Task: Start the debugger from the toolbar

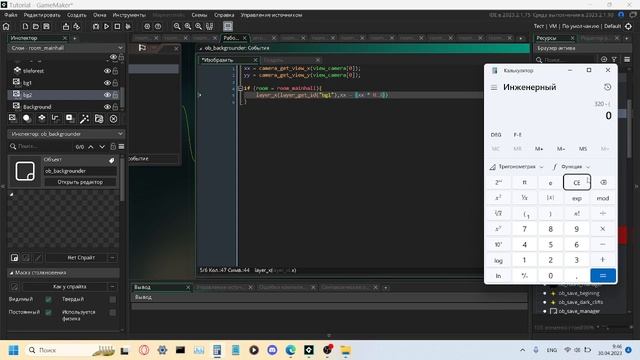Action: (x=96, y=27)
